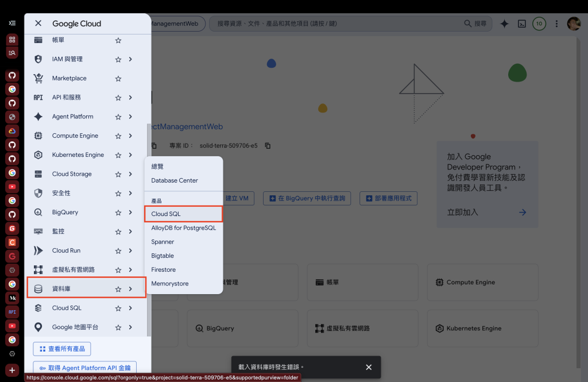Click the 監控 monitoring icon
The height and width of the screenshot is (382, 588).
(x=38, y=231)
